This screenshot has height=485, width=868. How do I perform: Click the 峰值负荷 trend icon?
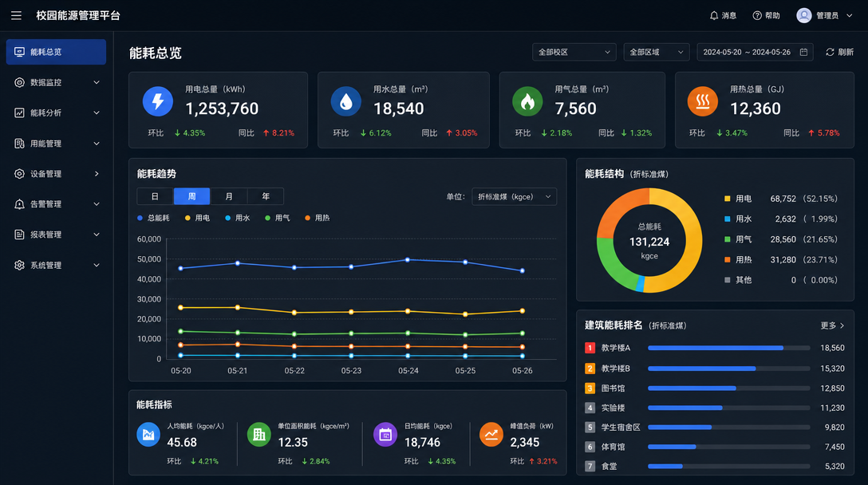coord(491,435)
